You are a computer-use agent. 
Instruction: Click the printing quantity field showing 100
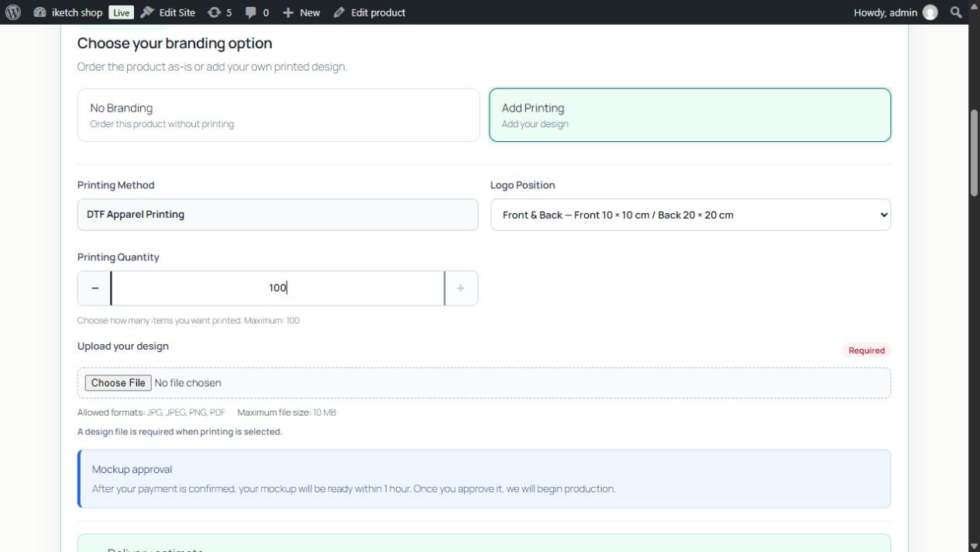tap(278, 288)
